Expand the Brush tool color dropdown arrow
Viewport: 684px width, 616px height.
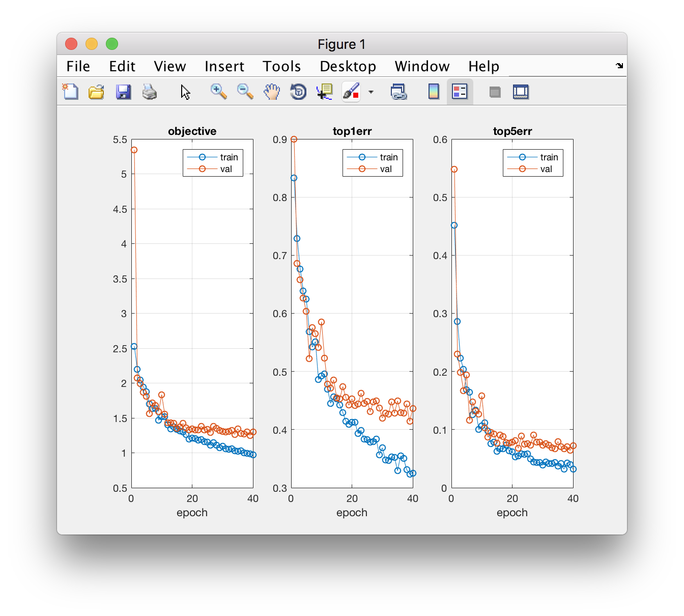click(371, 92)
